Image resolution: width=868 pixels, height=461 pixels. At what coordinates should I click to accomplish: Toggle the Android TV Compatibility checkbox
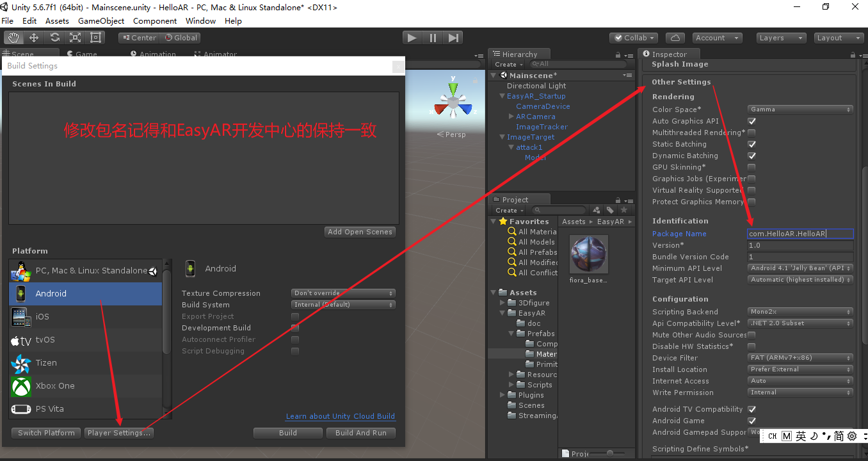click(752, 409)
